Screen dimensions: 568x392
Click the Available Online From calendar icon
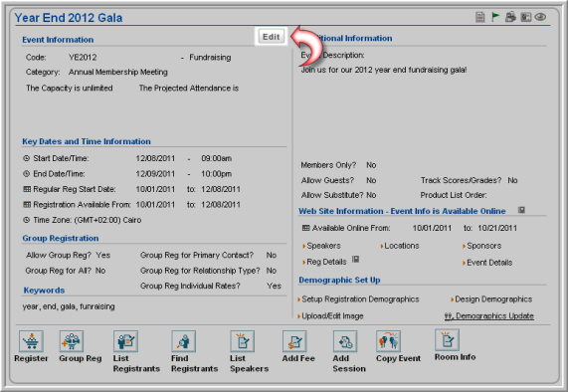(305, 228)
